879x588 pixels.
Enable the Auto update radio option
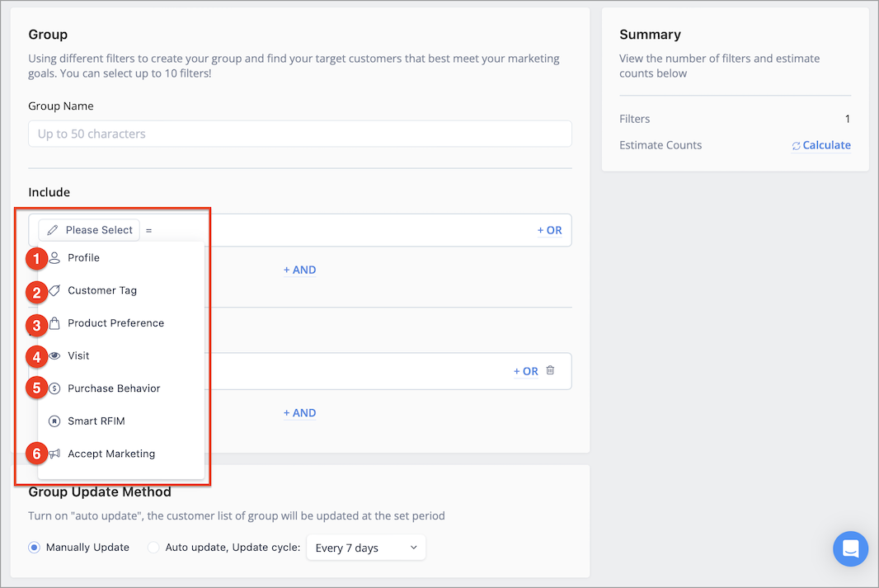tap(153, 548)
